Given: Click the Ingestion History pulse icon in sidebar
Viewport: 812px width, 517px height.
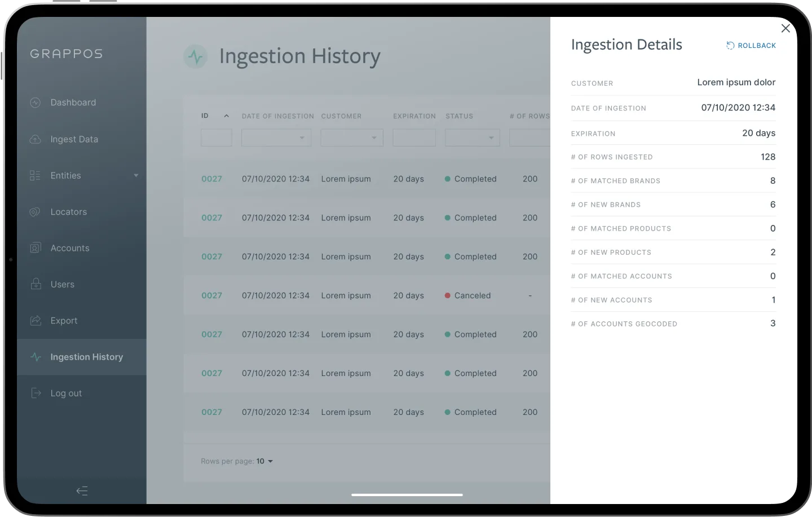Looking at the screenshot, I should pos(36,357).
